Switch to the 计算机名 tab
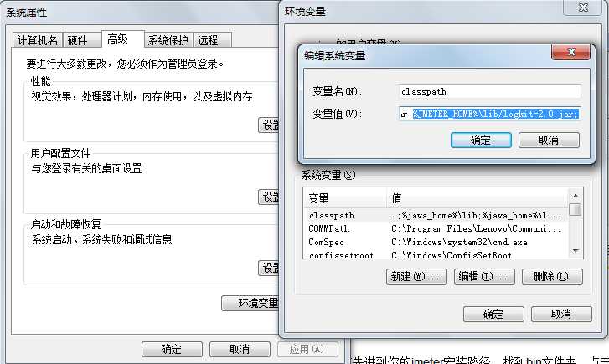This screenshot has height=364, width=609. (38, 40)
